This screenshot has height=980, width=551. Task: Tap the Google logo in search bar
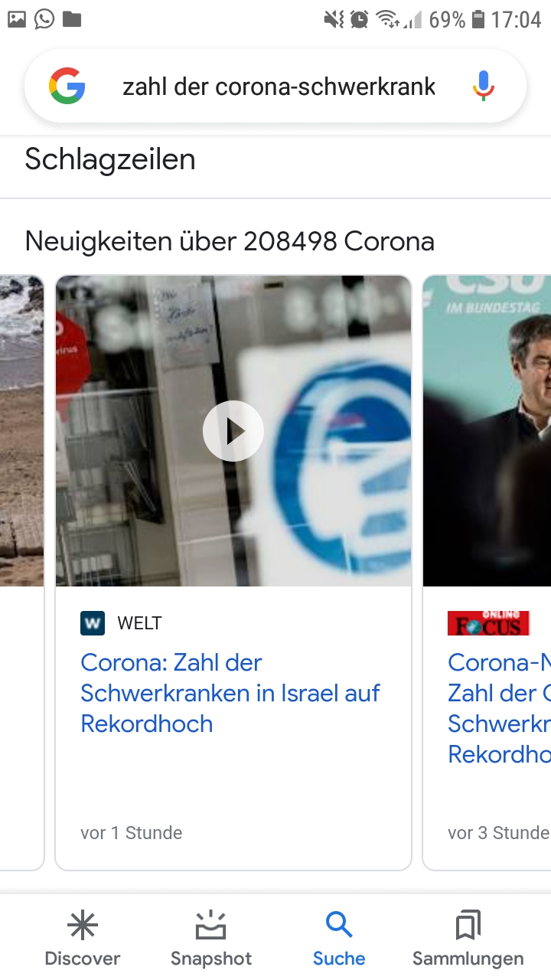[67, 86]
